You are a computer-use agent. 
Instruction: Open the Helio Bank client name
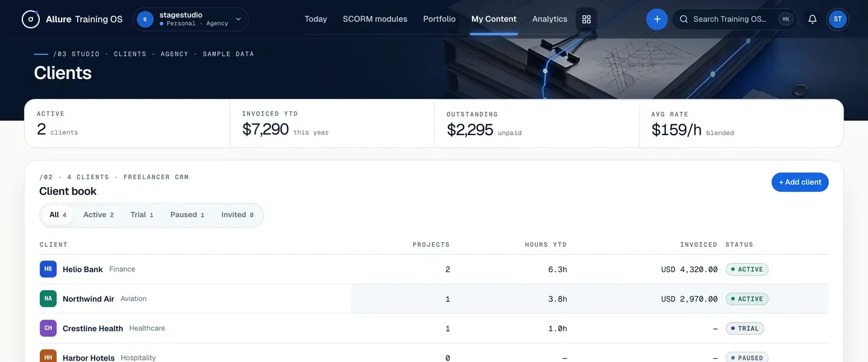coord(83,269)
